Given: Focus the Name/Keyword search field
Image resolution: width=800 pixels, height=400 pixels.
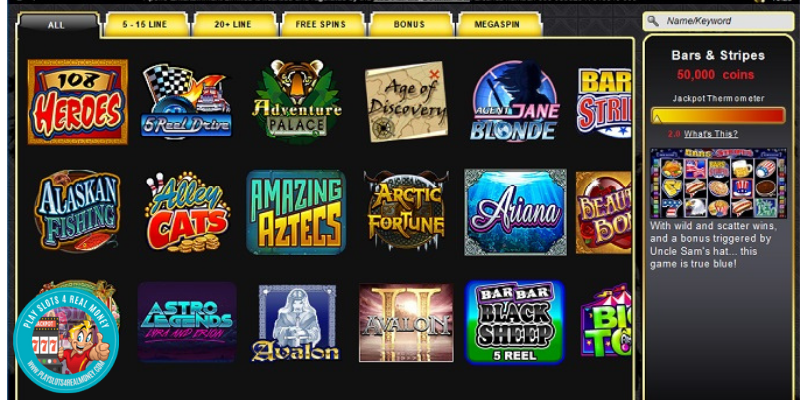Looking at the screenshot, I should pos(718,21).
